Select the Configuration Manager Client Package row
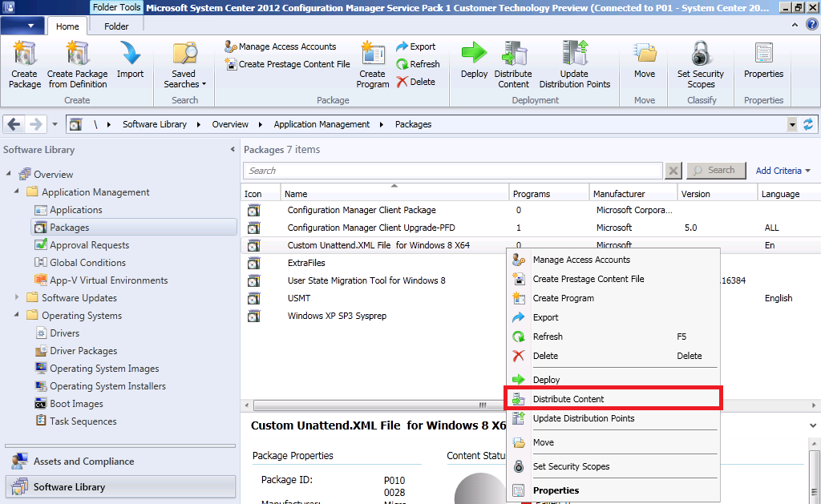 (x=531, y=210)
